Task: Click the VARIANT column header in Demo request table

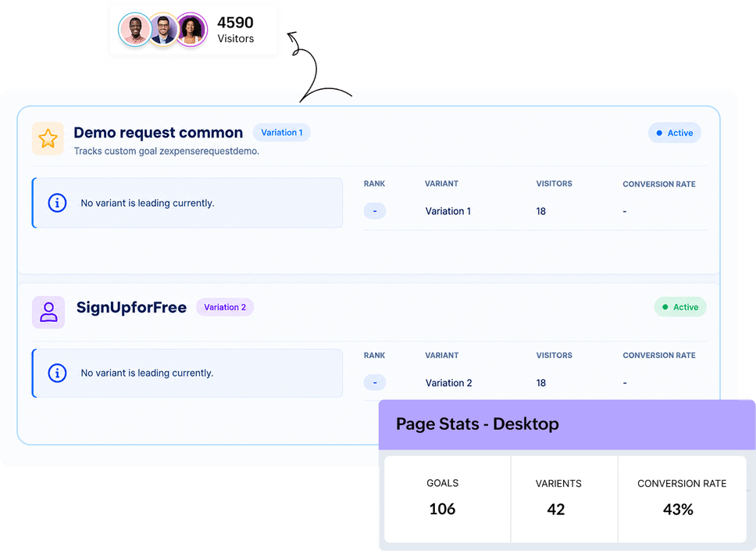Action: [x=441, y=184]
